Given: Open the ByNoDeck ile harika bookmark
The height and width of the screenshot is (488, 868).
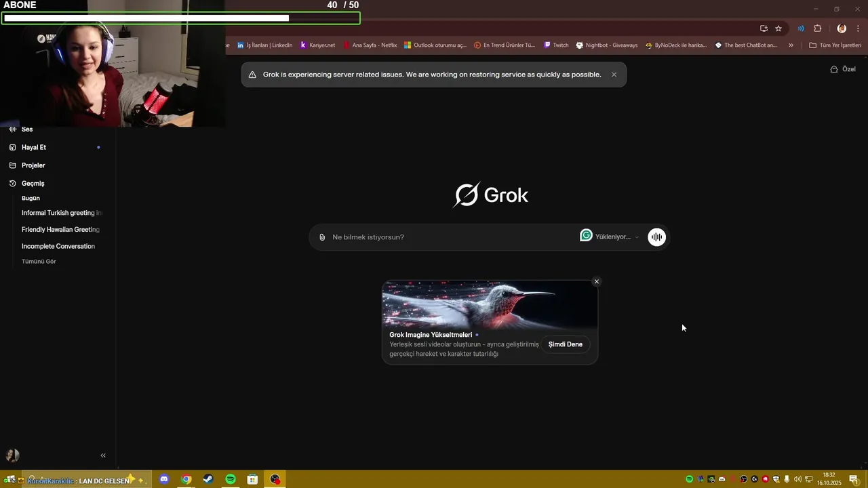Looking at the screenshot, I should [x=676, y=45].
